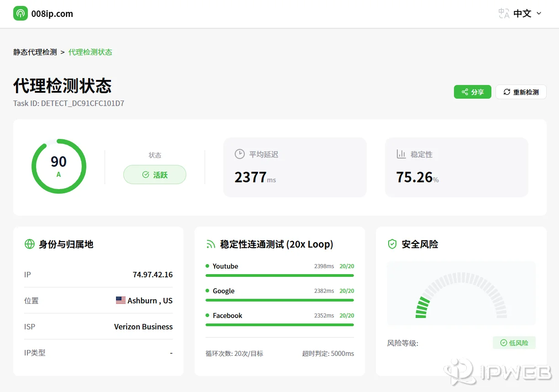
Task: Click the 低风险 risk level badge
Action: pos(514,342)
